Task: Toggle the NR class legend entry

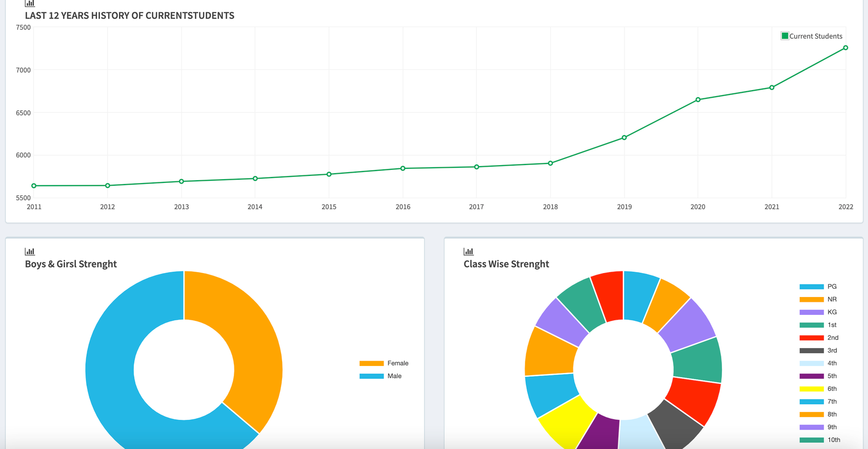Action: 818,299
